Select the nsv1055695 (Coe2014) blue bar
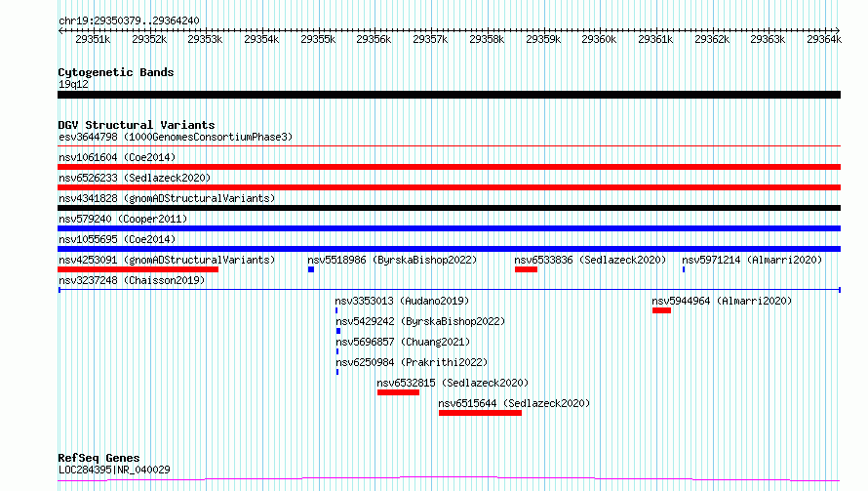 (449, 249)
